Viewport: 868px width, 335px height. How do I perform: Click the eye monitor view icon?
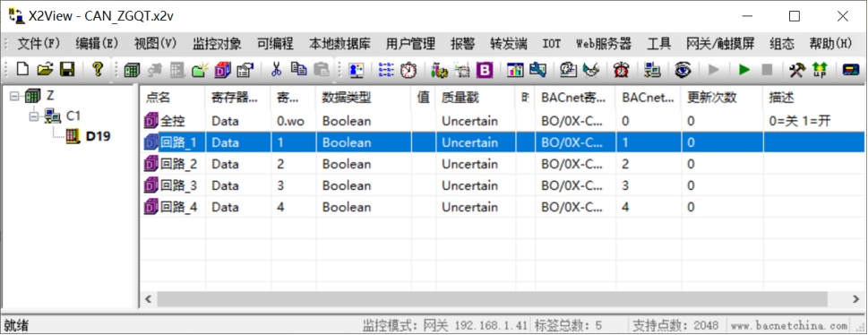tap(683, 70)
